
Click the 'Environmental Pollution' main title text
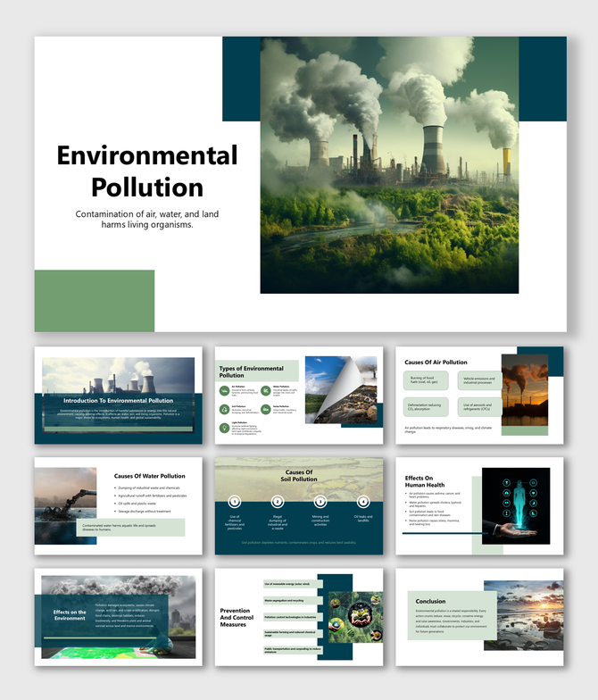147,171
